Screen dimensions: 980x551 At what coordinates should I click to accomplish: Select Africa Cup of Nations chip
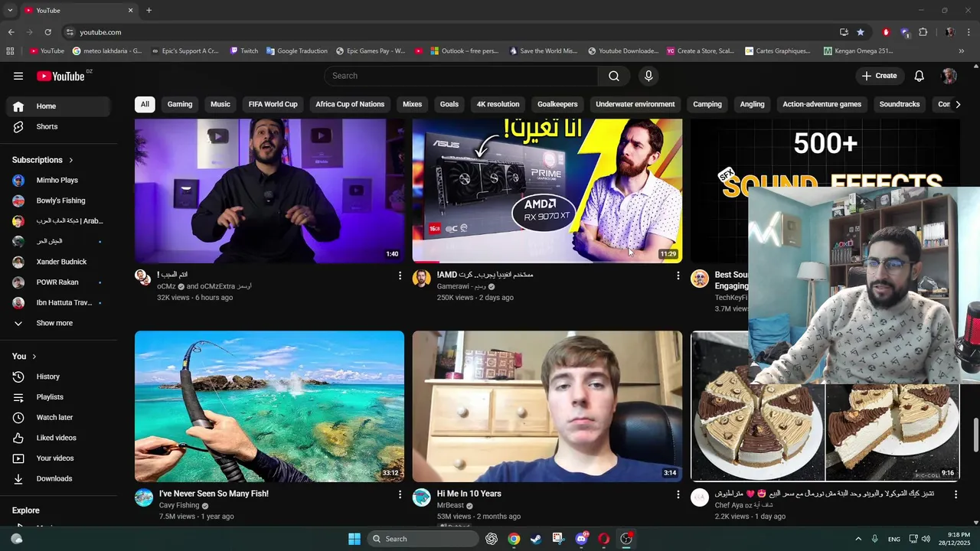point(350,104)
